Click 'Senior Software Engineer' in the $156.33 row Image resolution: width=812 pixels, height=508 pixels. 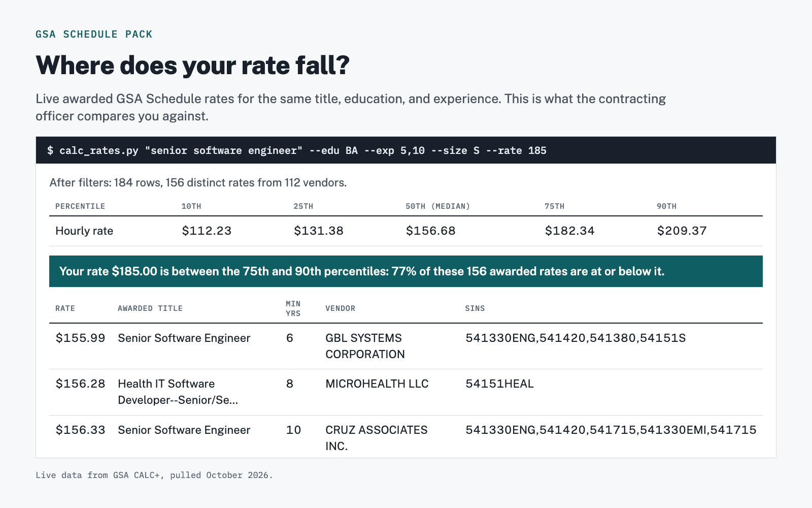click(184, 430)
